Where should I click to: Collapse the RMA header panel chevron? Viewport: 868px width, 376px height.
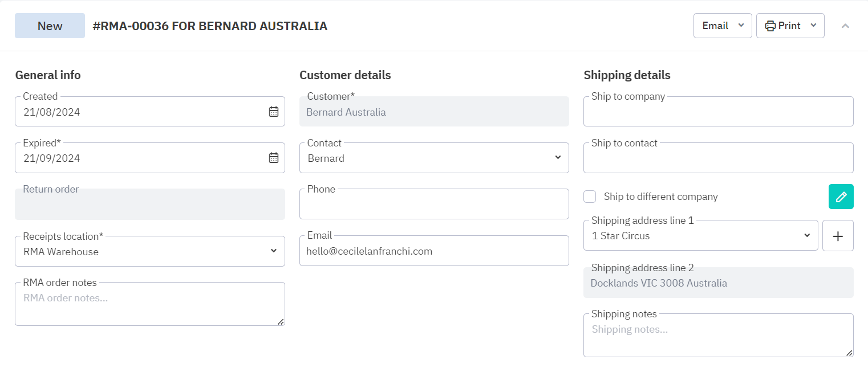(x=845, y=26)
